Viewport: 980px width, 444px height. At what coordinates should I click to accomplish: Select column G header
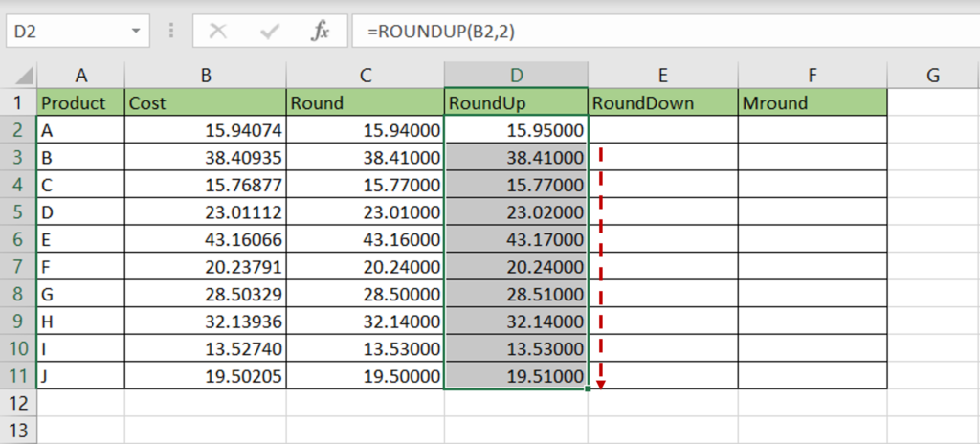(933, 76)
